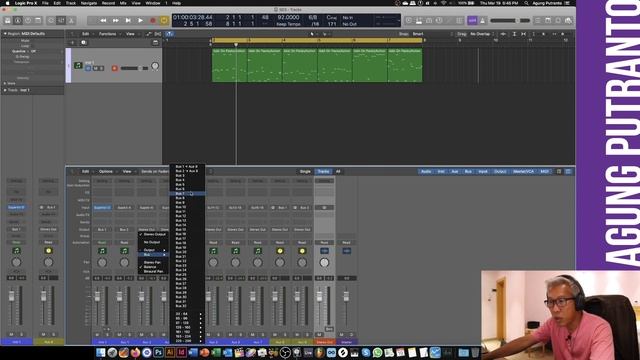Image resolution: width=640 pixels, height=360 pixels.
Task: Toggle the Inspector button in control bar
Action: tap(18, 20)
